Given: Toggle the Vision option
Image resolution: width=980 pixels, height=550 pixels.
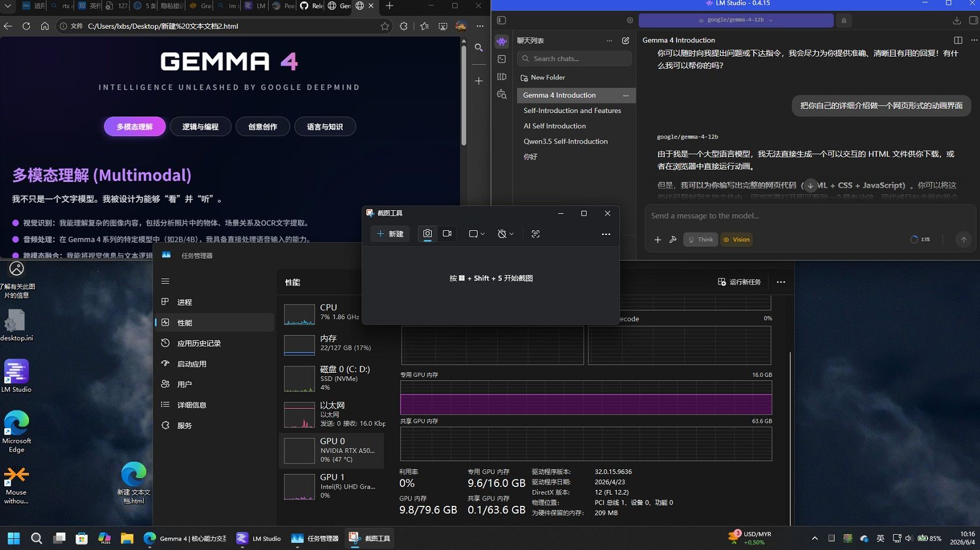Looking at the screenshot, I should pyautogui.click(x=737, y=240).
